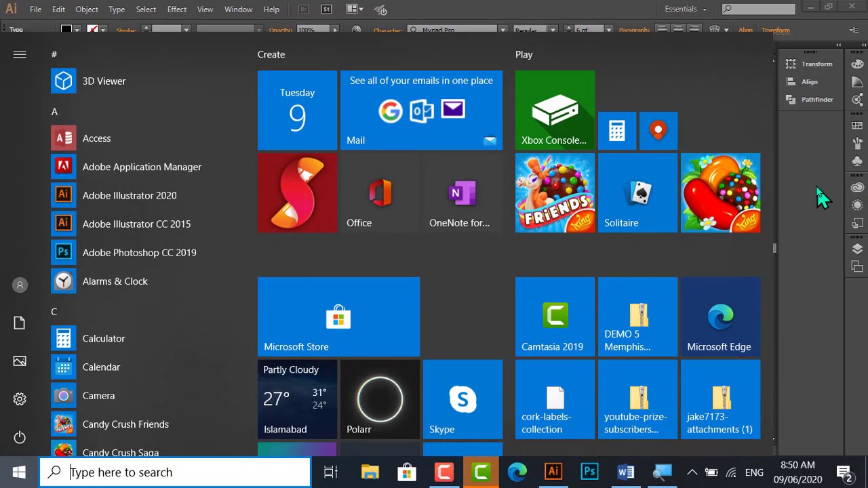The image size is (868, 488).
Task: Open the Brushes panel icon
Action: pos(857,143)
